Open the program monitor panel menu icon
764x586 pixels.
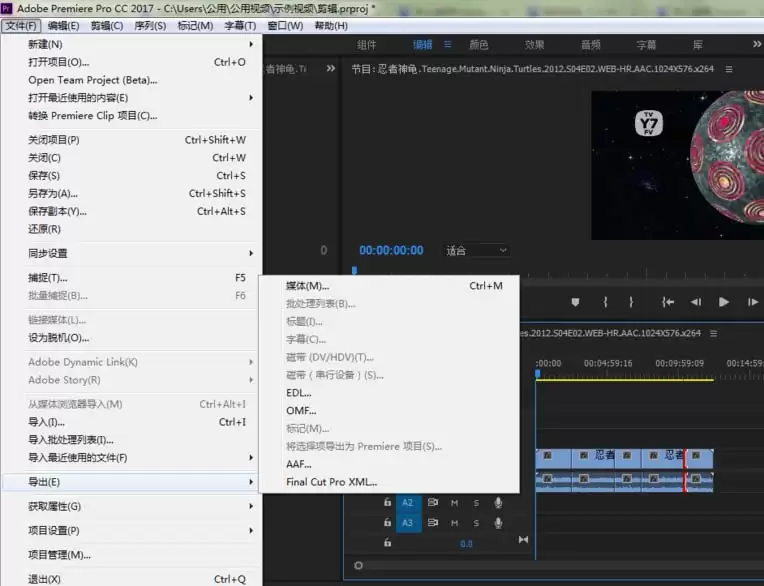click(729, 69)
